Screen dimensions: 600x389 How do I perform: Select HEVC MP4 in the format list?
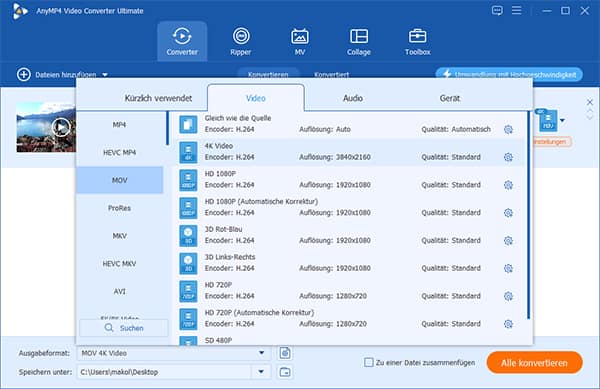tap(119, 153)
